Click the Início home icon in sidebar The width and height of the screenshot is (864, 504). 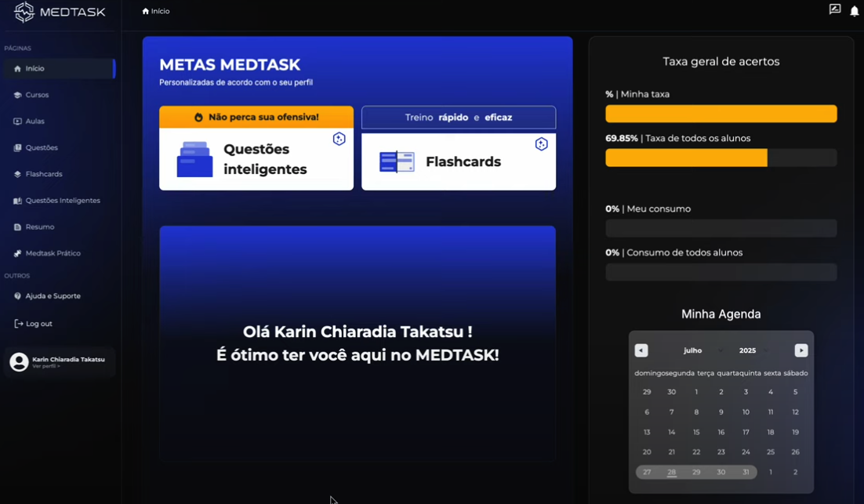(x=17, y=69)
